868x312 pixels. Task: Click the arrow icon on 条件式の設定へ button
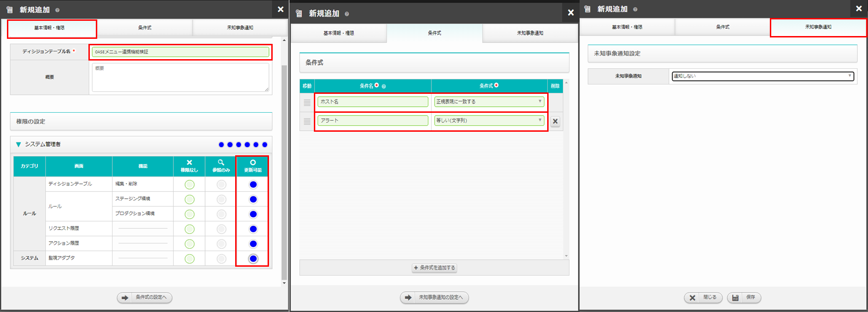pos(125,298)
